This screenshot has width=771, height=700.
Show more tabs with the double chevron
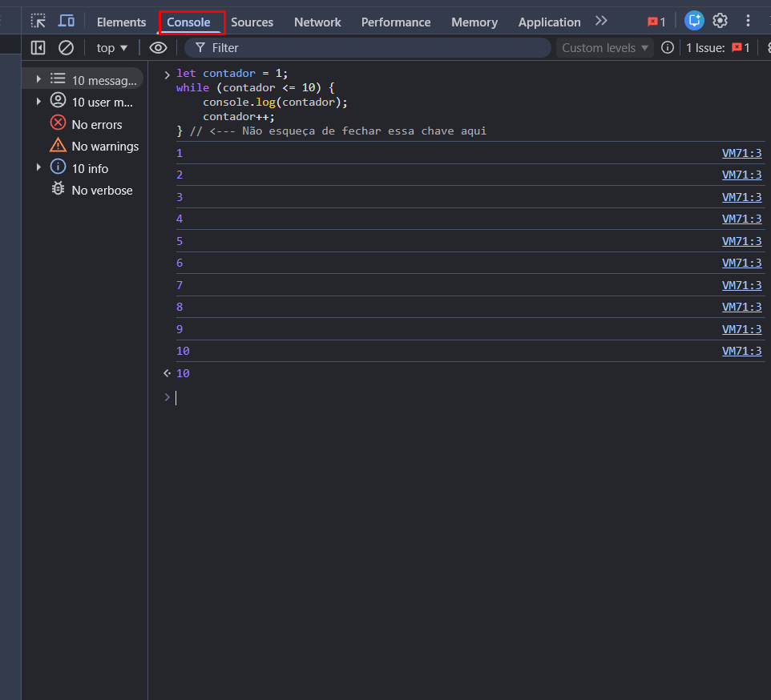coord(601,22)
